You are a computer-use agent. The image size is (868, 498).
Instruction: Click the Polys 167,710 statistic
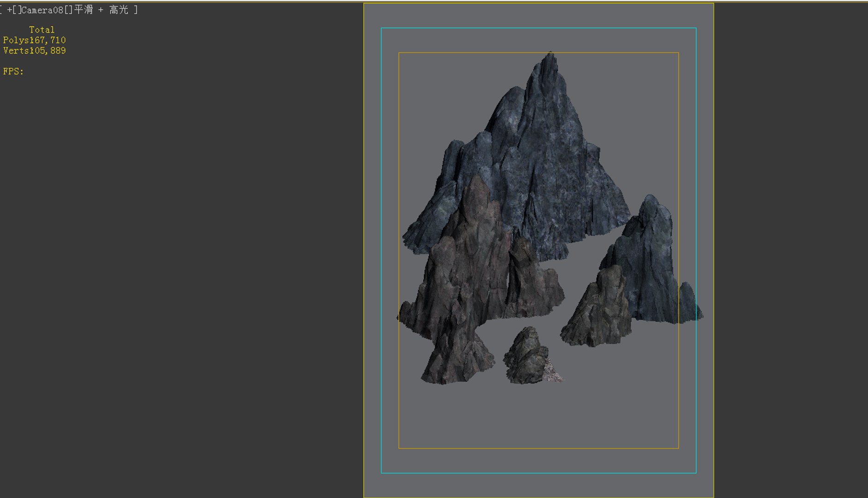[x=35, y=40]
